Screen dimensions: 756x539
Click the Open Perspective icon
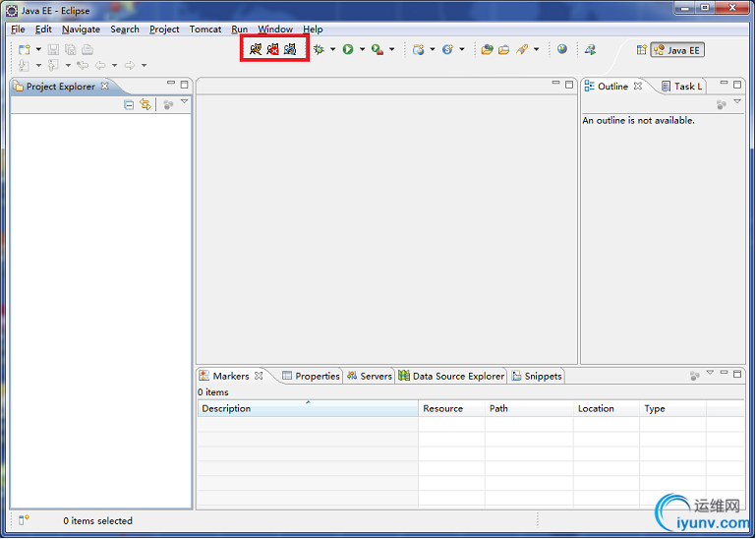[641, 50]
